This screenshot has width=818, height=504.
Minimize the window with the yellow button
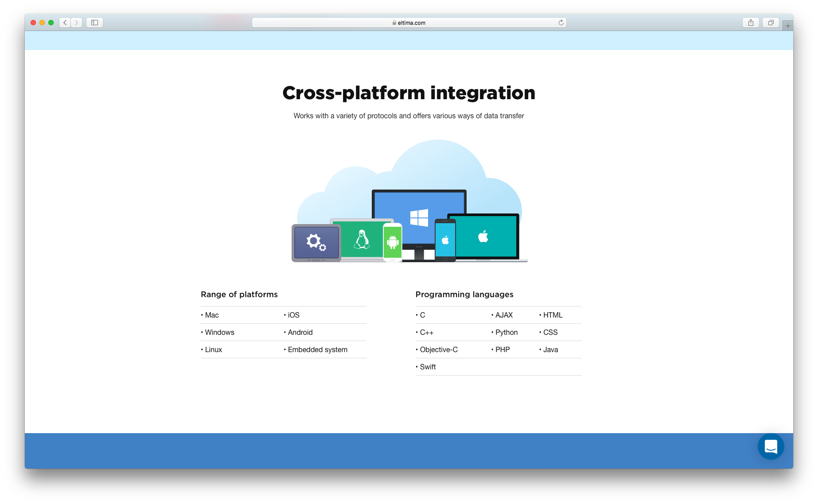pos(42,23)
